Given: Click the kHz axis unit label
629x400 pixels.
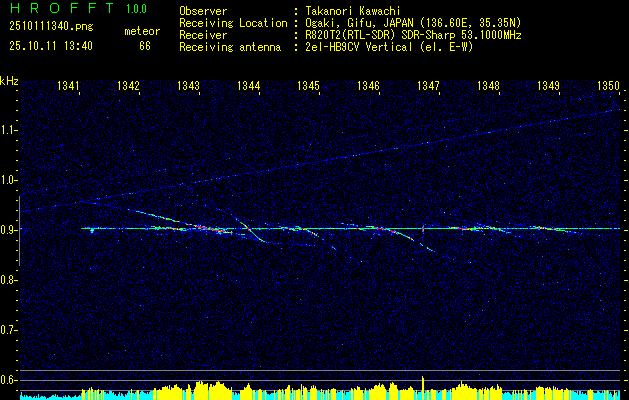Looking at the screenshot, I should (9, 81).
